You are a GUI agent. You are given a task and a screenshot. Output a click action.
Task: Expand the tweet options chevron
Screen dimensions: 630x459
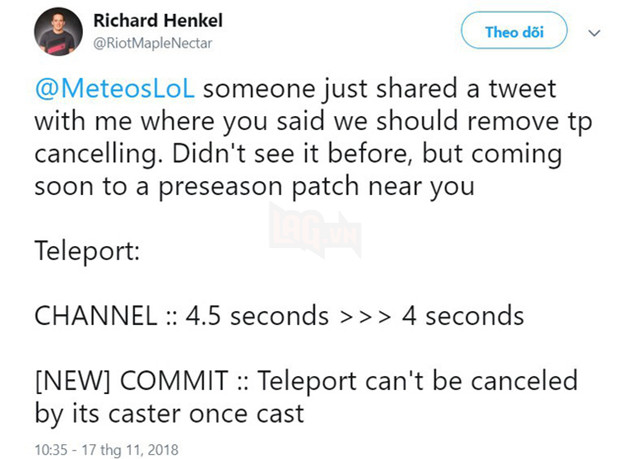(594, 33)
